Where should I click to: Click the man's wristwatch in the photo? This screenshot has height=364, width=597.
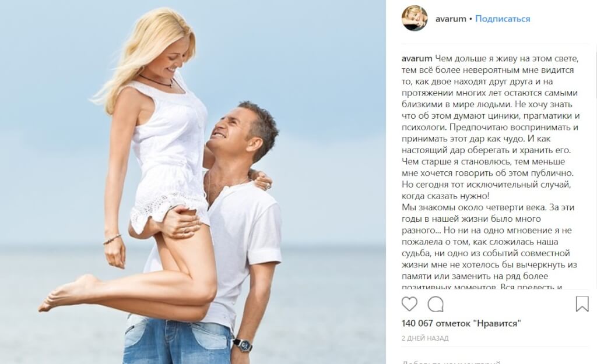coord(243,345)
